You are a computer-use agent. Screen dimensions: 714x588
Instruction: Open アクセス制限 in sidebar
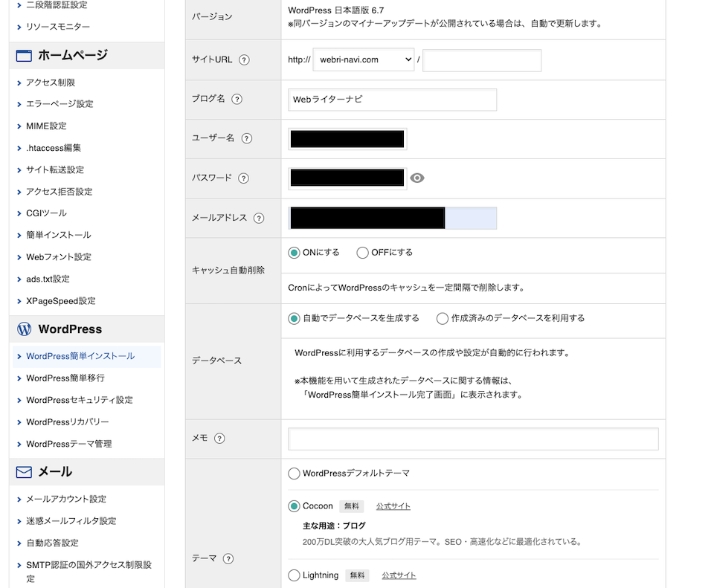coord(51,83)
